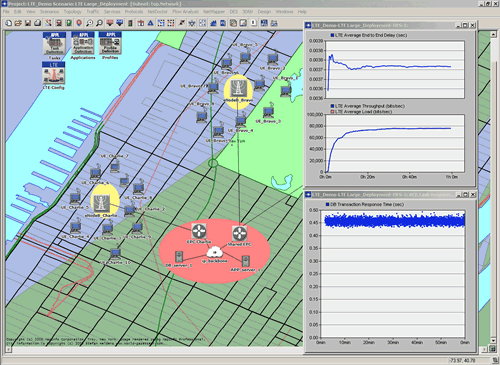Select the DB_server_1 node
This screenshot has height=365, width=500.
tap(179, 256)
